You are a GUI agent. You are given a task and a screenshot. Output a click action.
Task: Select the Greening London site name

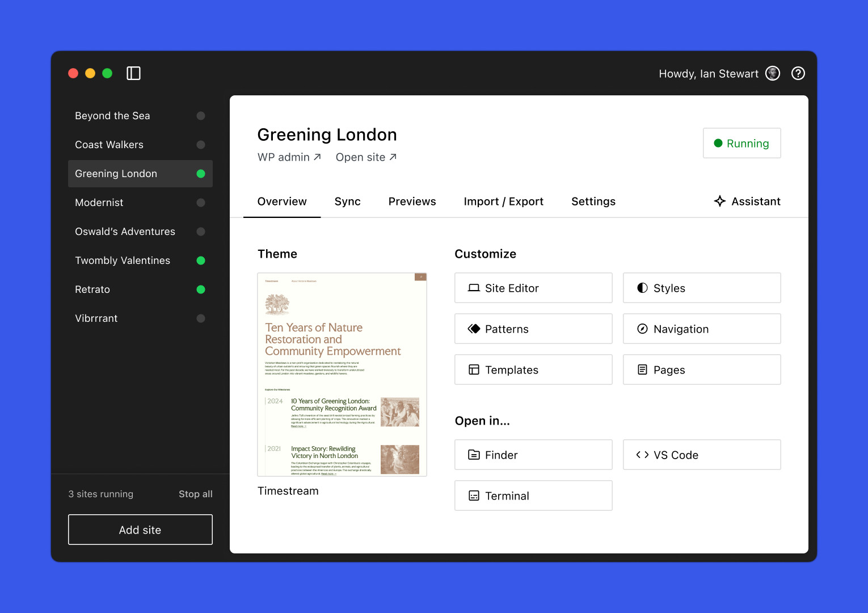116,174
